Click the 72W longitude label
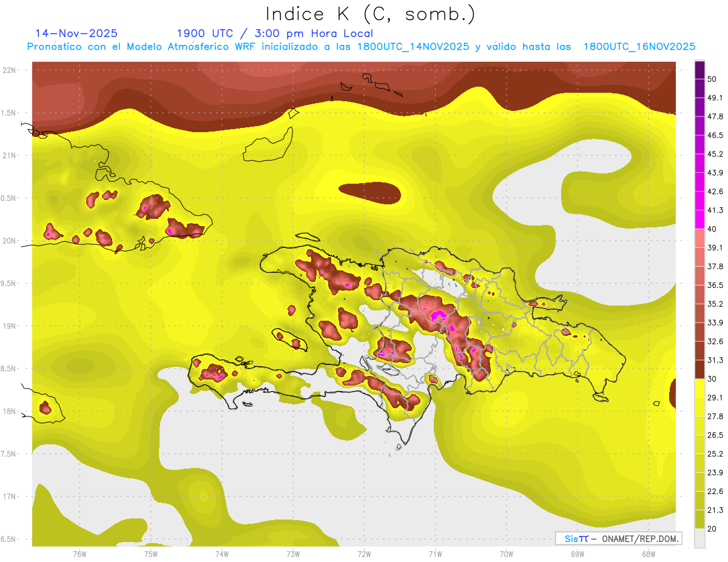The image size is (728, 562). pos(364,554)
